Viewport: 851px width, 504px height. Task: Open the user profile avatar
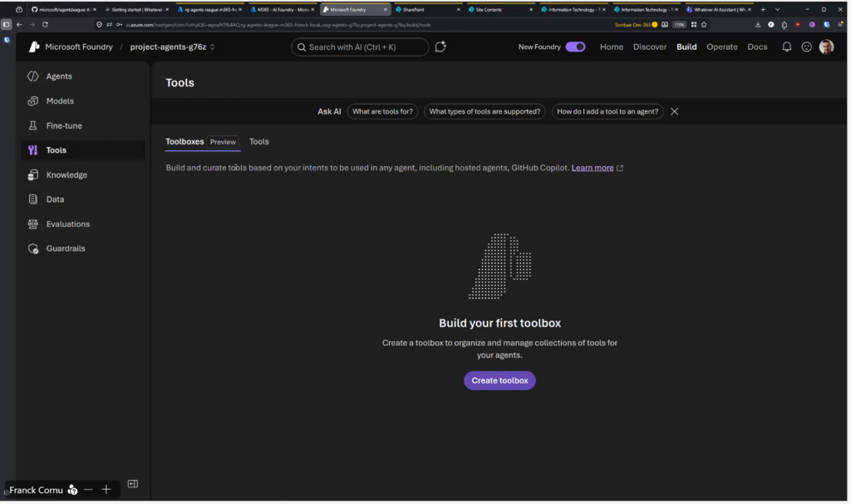826,47
